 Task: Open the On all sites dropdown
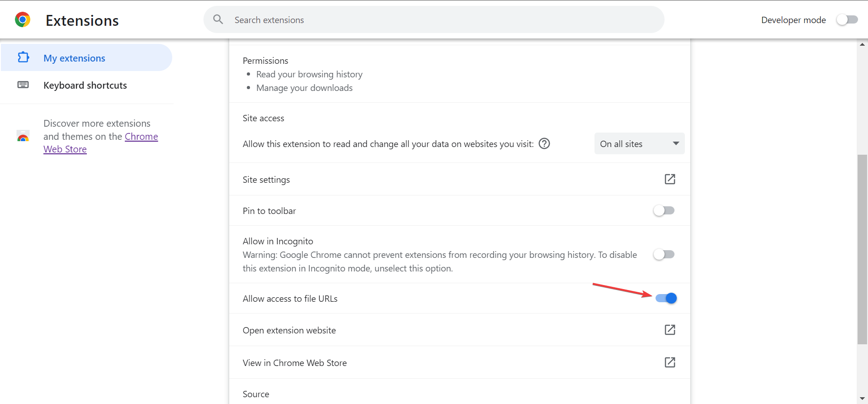tap(639, 143)
